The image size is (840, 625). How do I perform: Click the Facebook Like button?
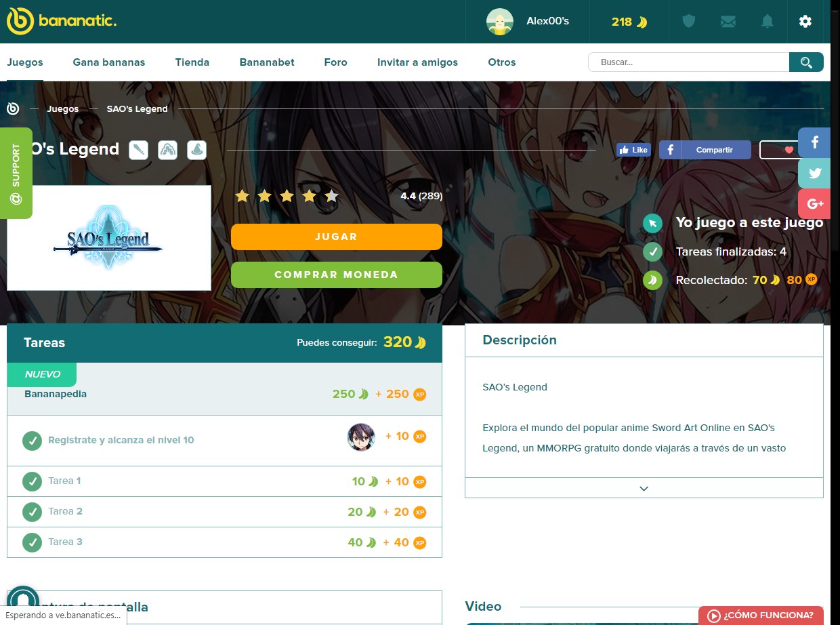pyautogui.click(x=633, y=150)
